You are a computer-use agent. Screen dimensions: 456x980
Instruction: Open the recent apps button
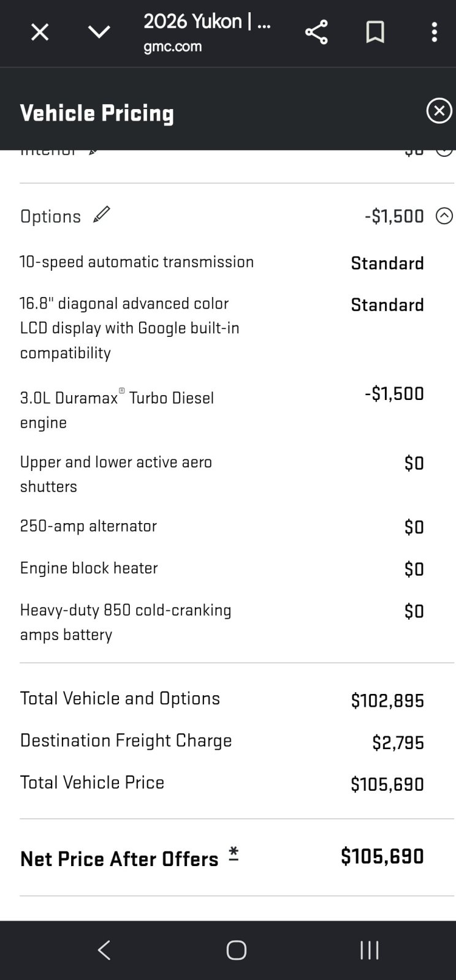[370, 950]
